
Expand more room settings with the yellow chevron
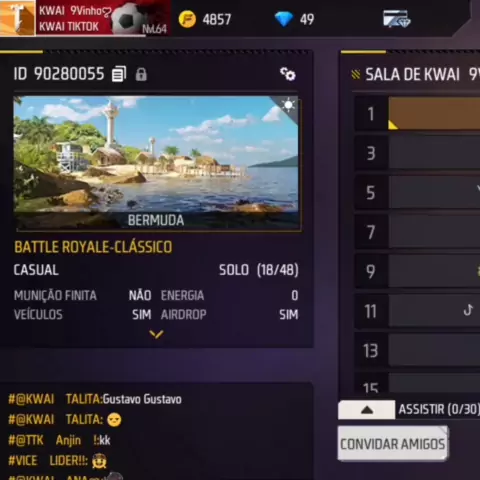coord(156,334)
